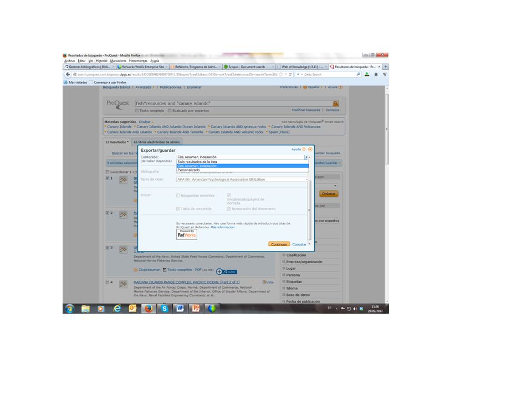Click the document type icon for result 1
Screen dimensions: 532x399
(x=123, y=180)
